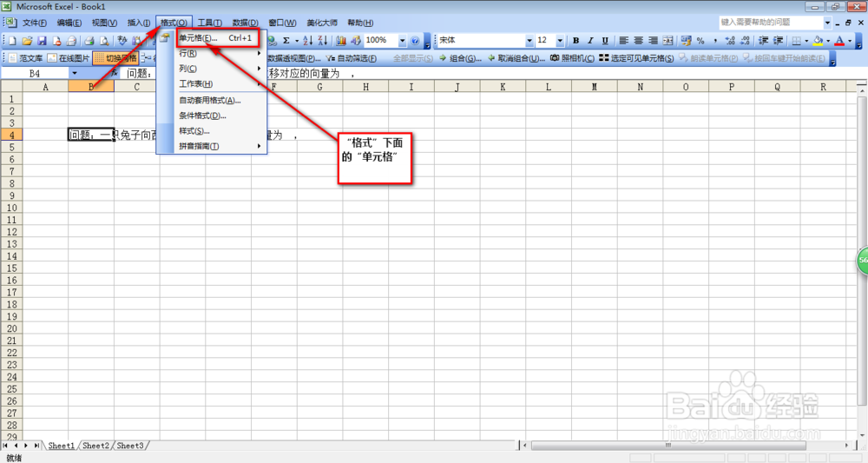Click 范文库 button
The height and width of the screenshot is (463, 868).
coord(26,58)
